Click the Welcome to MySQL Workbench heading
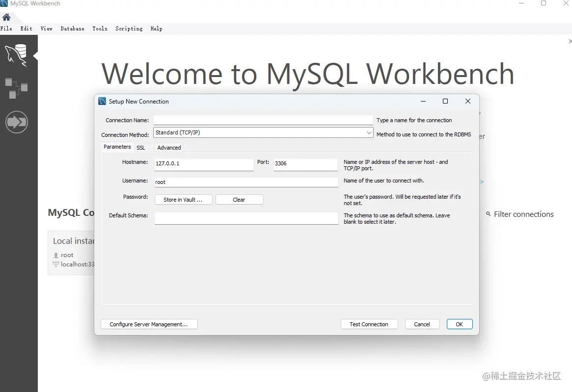 (x=307, y=74)
